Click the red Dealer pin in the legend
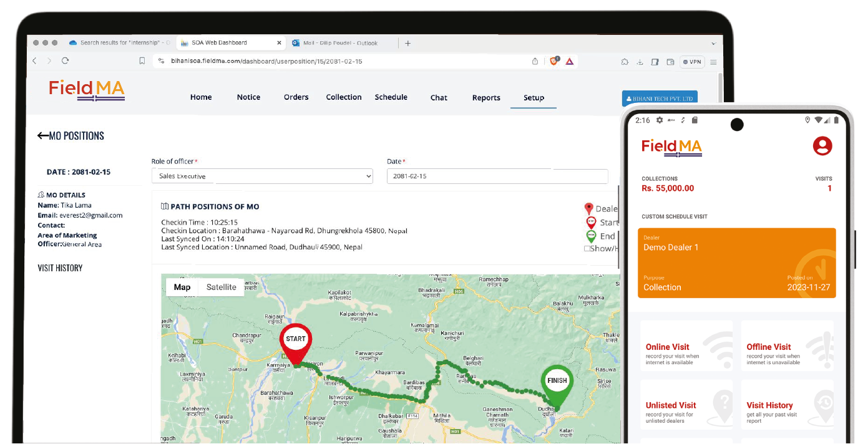This screenshot has height=444, width=868. tap(588, 209)
